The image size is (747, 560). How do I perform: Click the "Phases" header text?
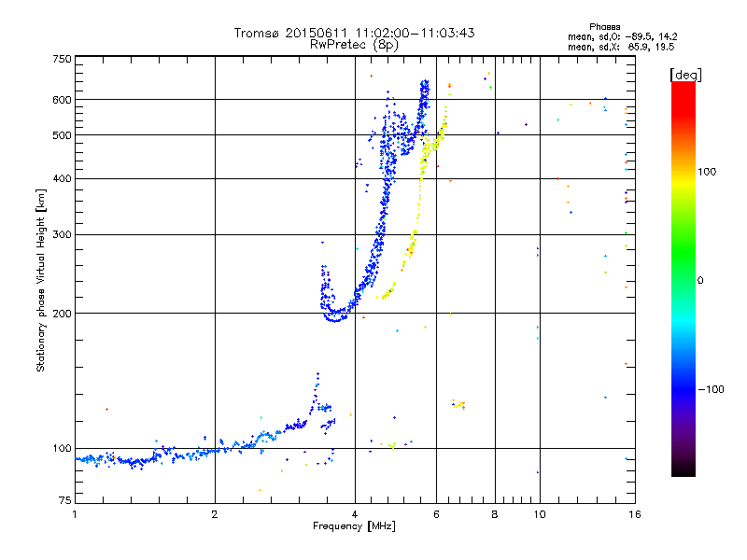pyautogui.click(x=604, y=27)
